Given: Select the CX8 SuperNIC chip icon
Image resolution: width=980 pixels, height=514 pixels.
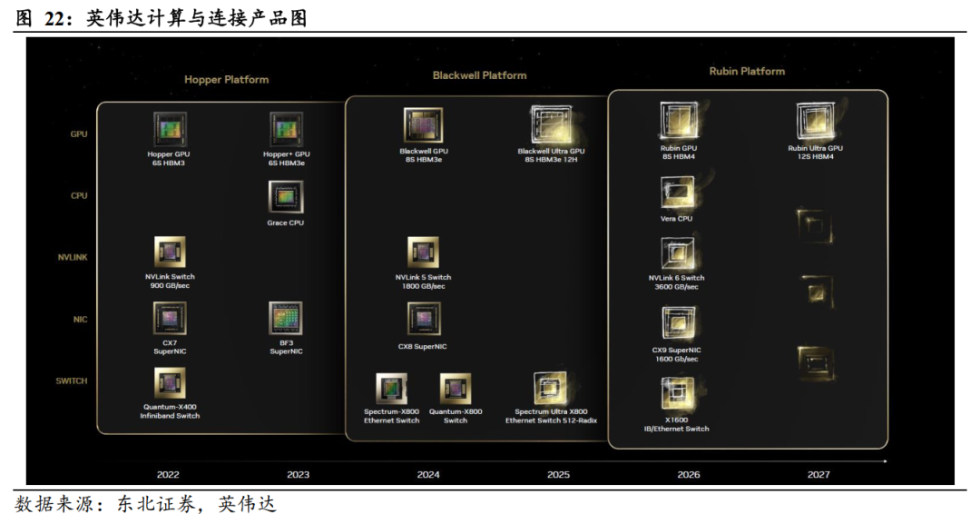Looking at the screenshot, I should click(x=424, y=319).
